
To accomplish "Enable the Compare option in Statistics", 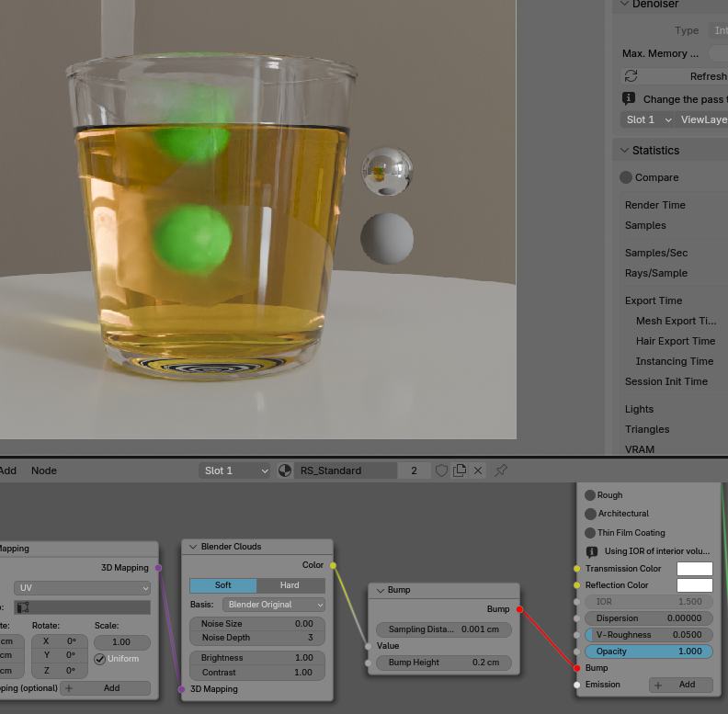I will 626,177.
